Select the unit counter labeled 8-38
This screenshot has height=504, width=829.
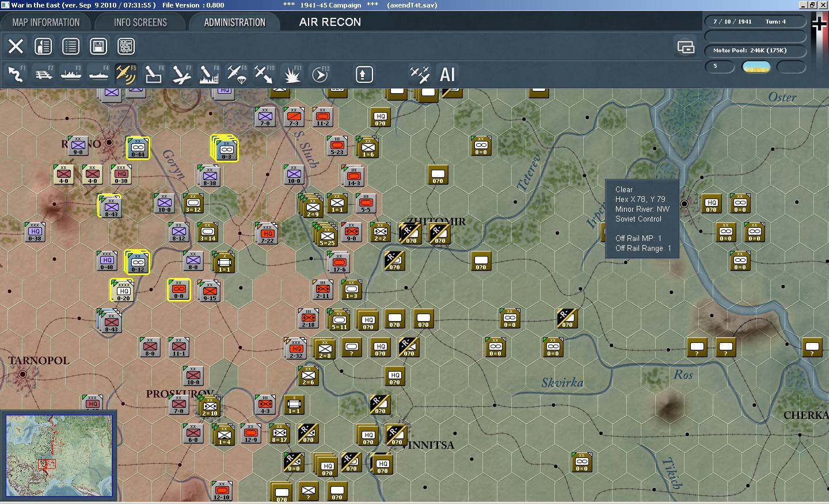point(210,175)
